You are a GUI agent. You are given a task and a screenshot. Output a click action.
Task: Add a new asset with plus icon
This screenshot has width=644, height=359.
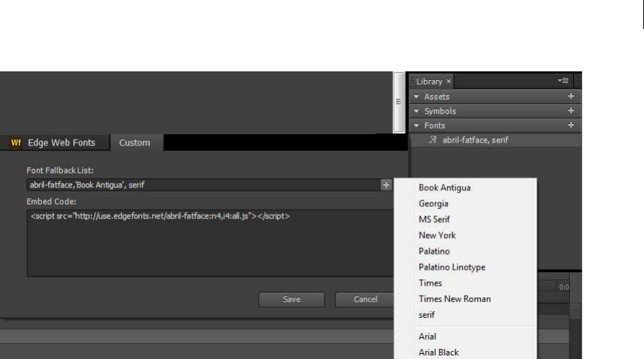click(571, 96)
